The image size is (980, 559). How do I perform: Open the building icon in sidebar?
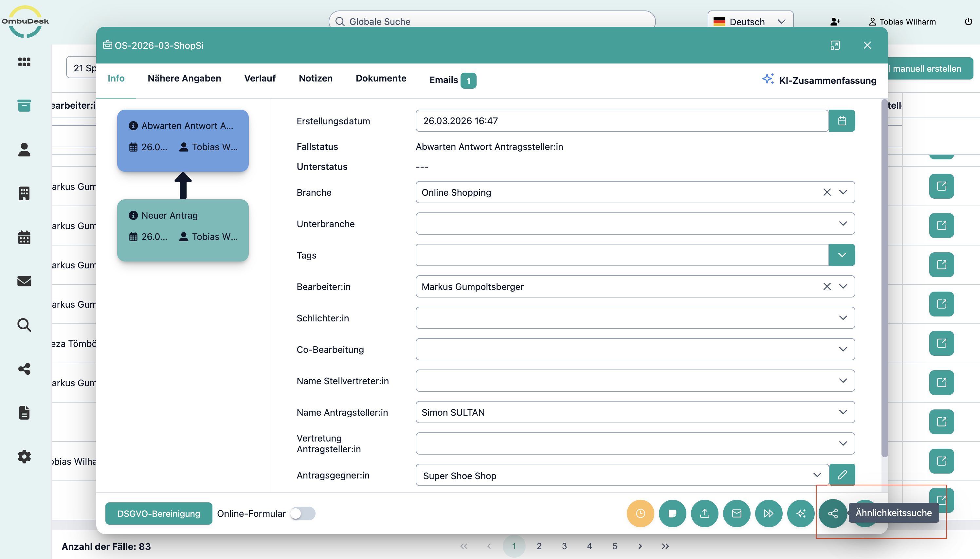click(x=24, y=193)
